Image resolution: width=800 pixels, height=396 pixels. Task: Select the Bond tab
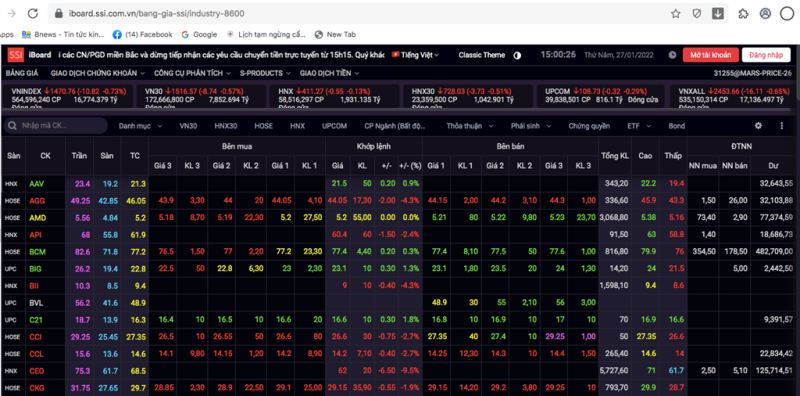(677, 126)
